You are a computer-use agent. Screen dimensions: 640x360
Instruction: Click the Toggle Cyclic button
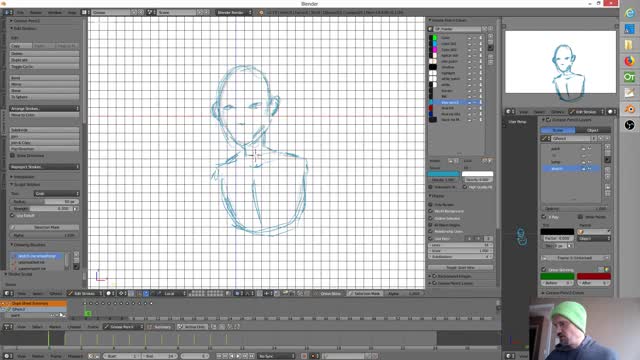point(44,67)
